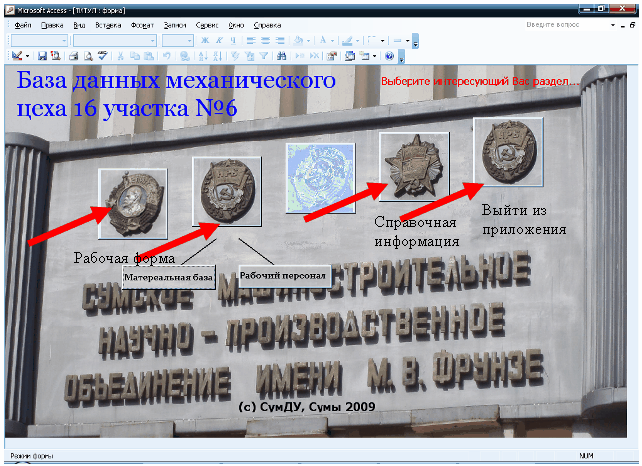Click the Apply Filter funnel icon
The height and width of the screenshot is (466, 642).
tap(264, 56)
